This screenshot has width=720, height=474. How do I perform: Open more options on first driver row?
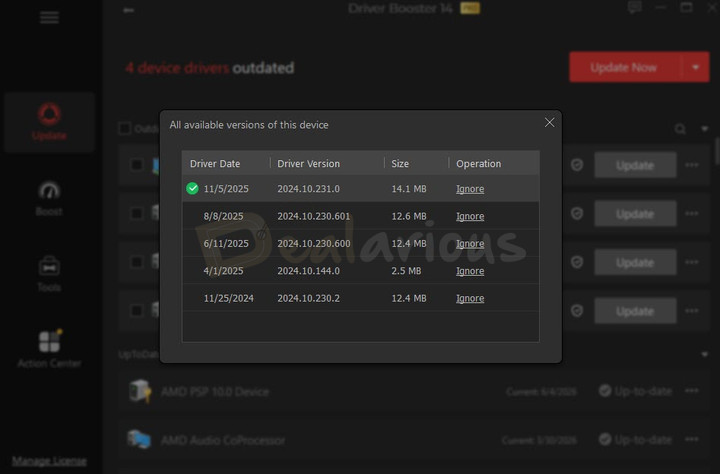coord(692,164)
